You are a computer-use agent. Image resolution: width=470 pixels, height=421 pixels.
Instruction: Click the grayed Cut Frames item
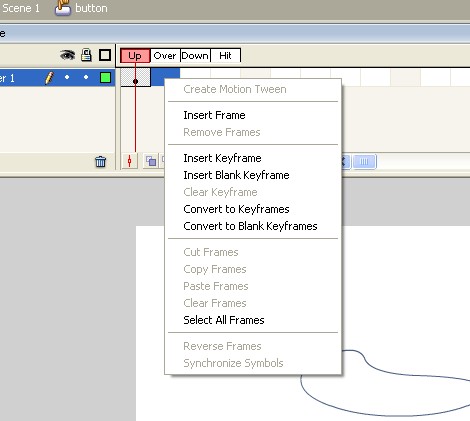pyautogui.click(x=253, y=252)
